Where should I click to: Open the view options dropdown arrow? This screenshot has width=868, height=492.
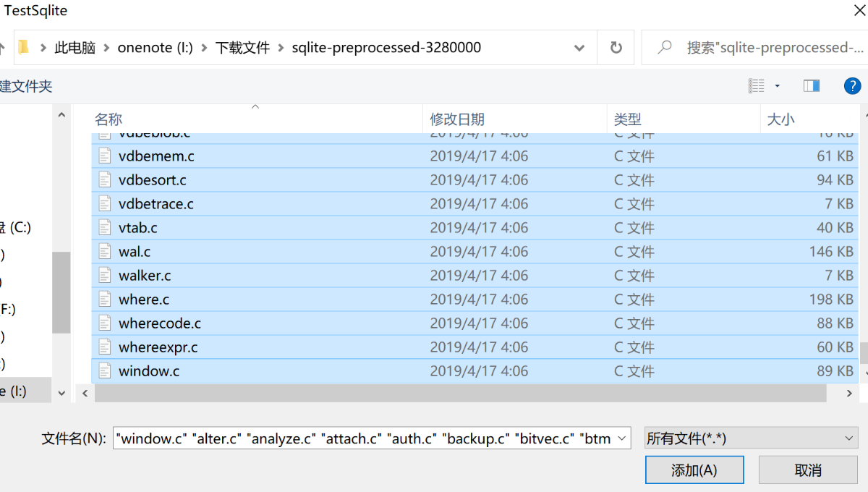(x=778, y=86)
